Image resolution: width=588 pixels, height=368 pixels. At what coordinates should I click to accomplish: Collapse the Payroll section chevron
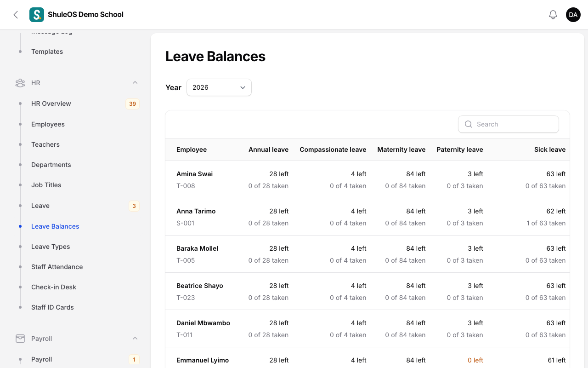pos(135,339)
